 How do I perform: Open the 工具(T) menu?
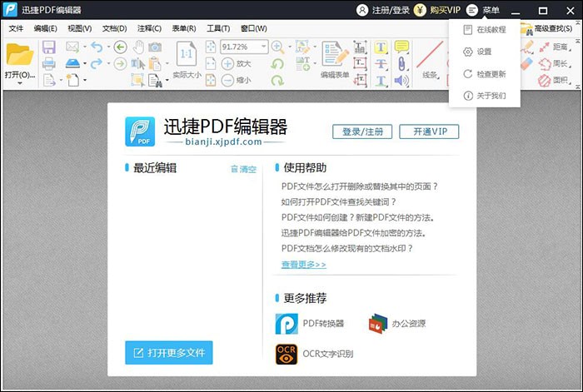[218, 28]
